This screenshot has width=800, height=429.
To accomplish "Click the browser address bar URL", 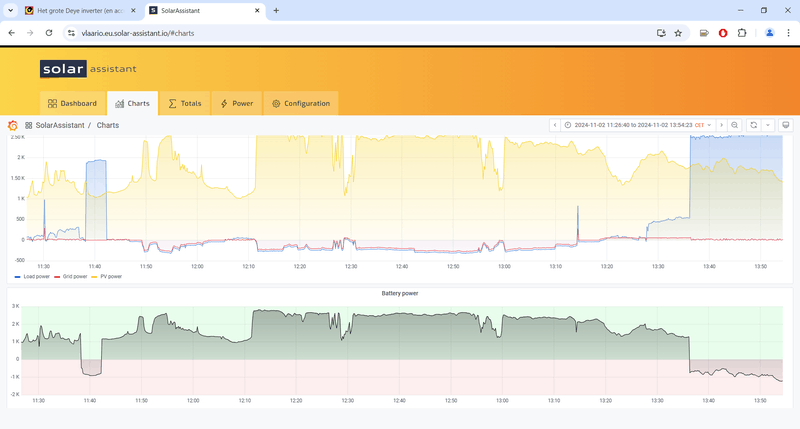I will [137, 32].
